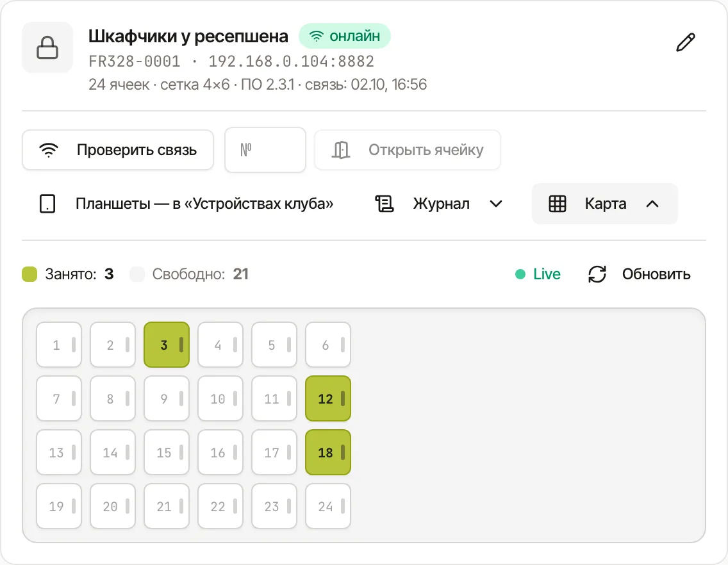Select locker cell 6
The height and width of the screenshot is (565, 728).
tap(328, 345)
